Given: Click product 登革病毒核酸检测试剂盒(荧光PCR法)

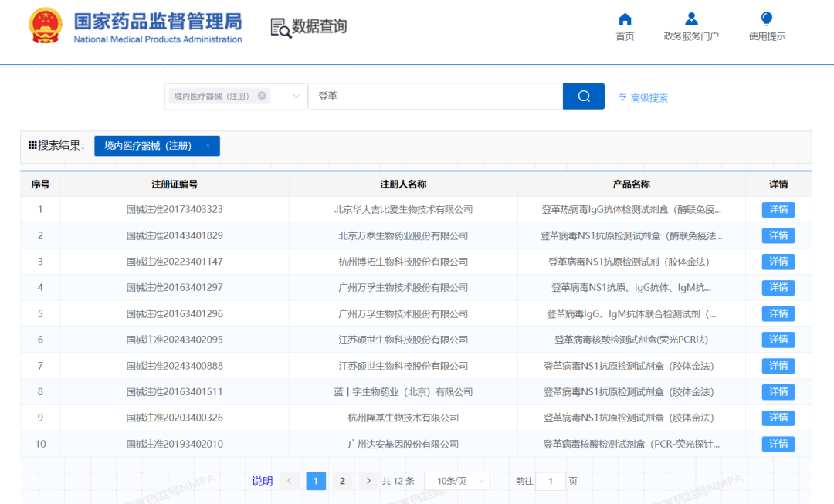Looking at the screenshot, I should click(632, 340).
